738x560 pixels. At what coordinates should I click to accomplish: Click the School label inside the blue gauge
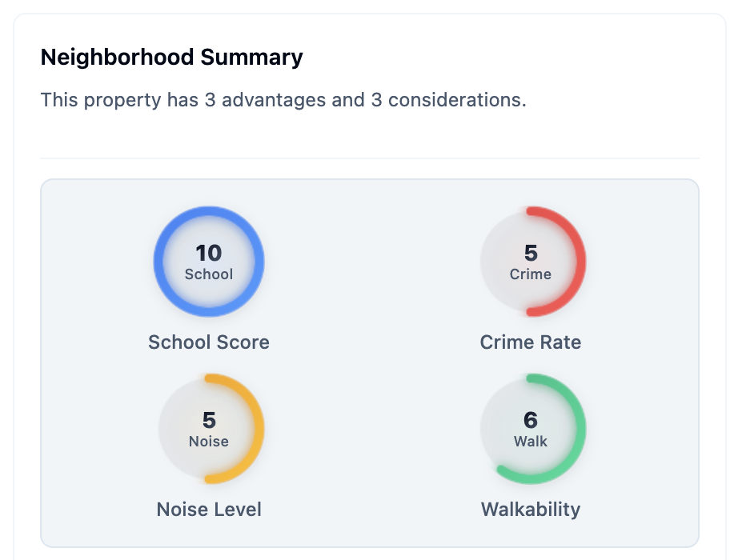209,274
